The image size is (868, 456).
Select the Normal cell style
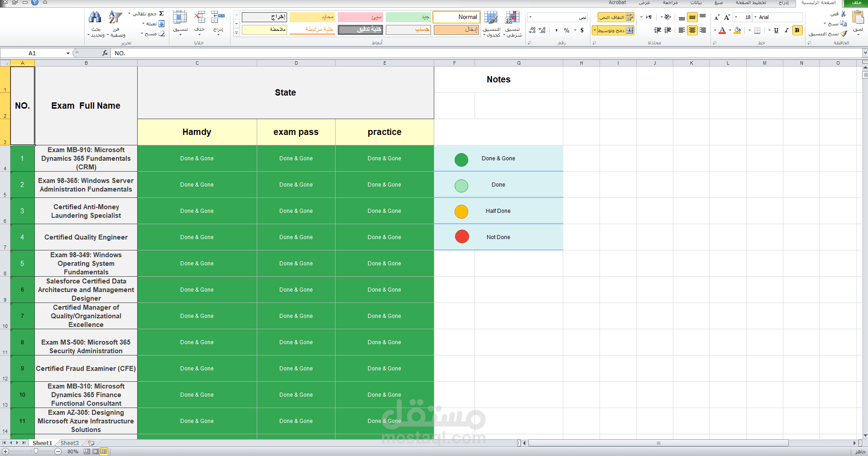click(x=456, y=17)
